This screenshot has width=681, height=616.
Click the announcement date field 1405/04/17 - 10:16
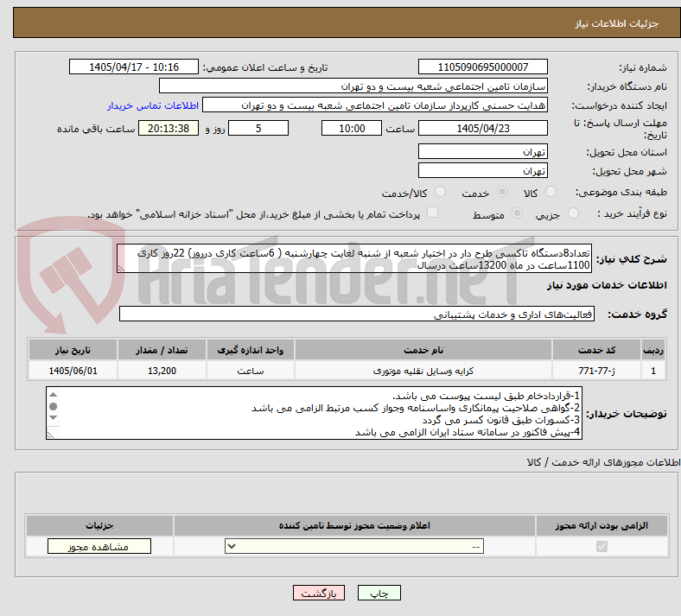(134, 67)
